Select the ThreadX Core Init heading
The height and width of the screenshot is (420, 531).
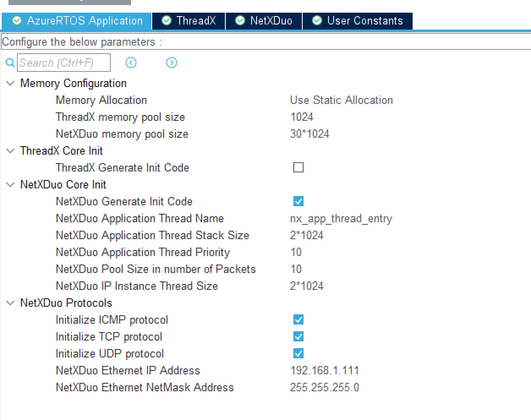click(x=62, y=151)
